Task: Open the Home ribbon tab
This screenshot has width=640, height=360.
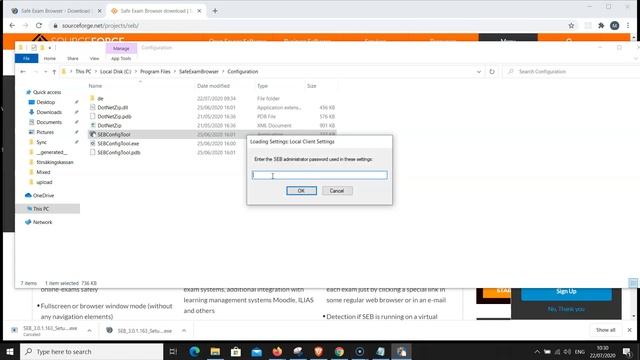Action: [x=50, y=58]
